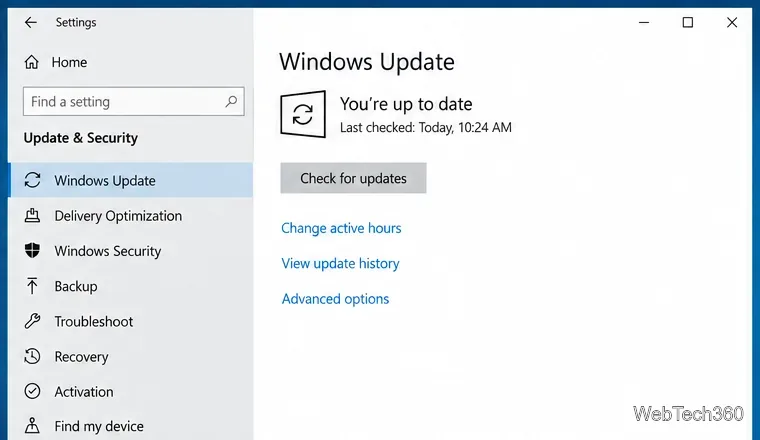Click the Home house icon
Image resolution: width=760 pixels, height=440 pixels.
click(x=32, y=62)
